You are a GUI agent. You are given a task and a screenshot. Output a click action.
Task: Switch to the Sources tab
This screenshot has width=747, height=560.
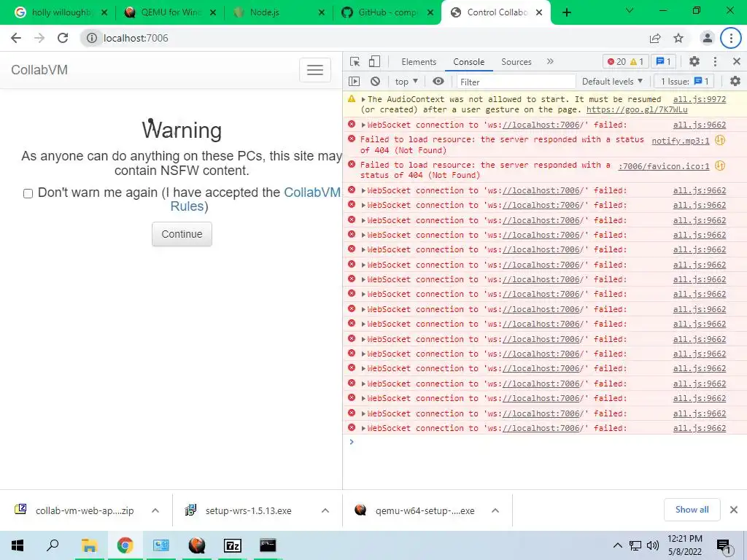(516, 62)
